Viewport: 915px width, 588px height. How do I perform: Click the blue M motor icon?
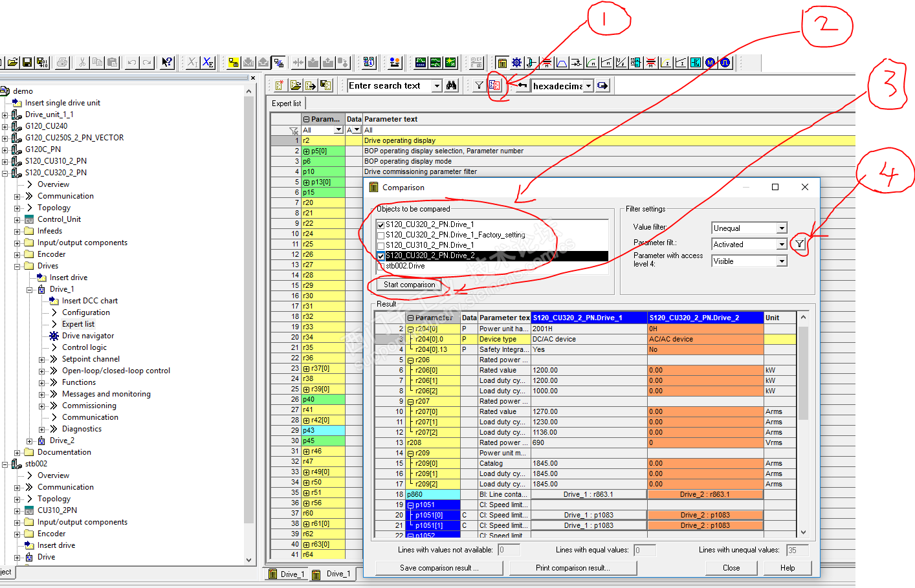711,63
